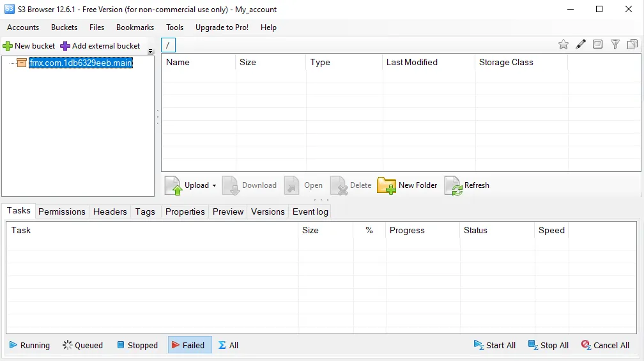Click the path input field

(168, 45)
